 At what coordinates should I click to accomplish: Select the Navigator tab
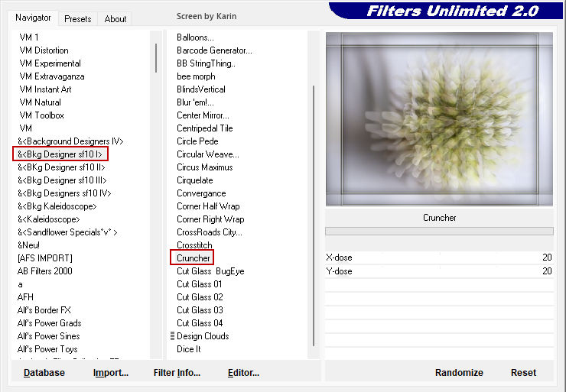click(x=34, y=18)
